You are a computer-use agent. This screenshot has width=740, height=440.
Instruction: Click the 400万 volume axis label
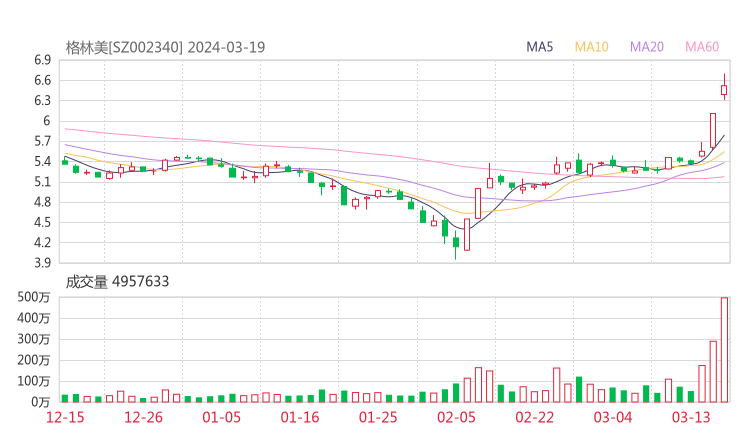pos(34,318)
